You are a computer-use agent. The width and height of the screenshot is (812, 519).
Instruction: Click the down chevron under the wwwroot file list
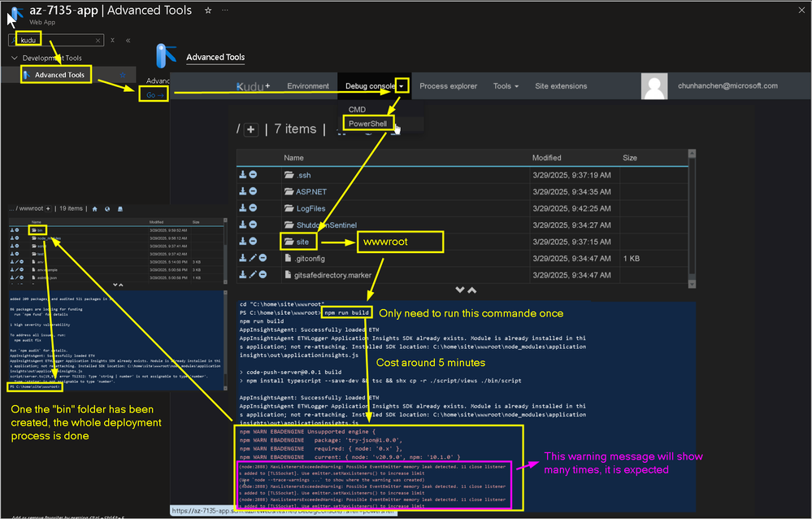(115, 285)
